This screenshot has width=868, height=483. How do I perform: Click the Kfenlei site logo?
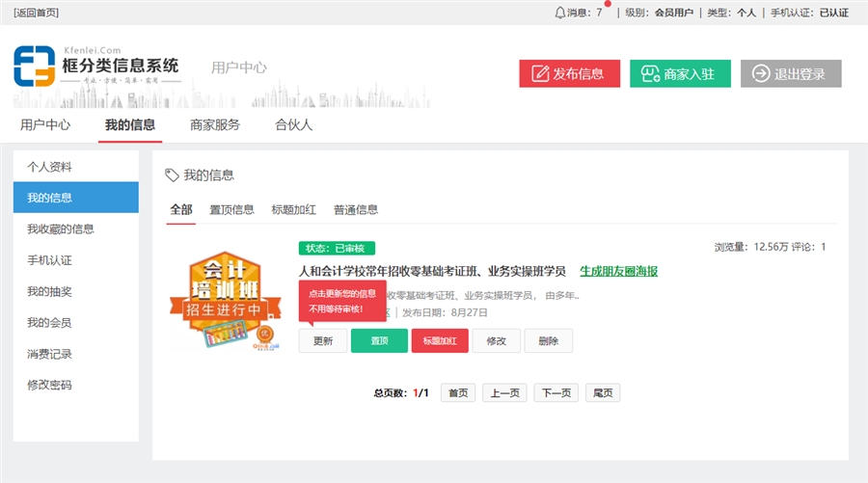pyautogui.click(x=96, y=67)
